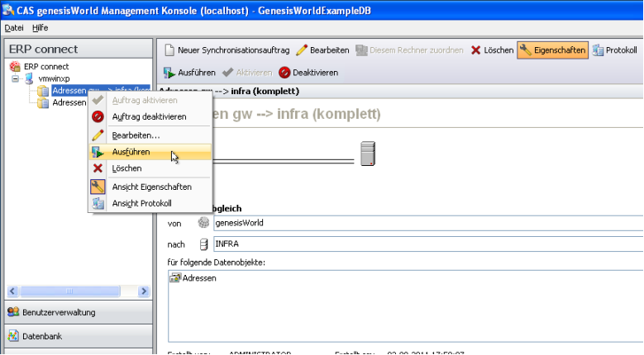Click the Neuer Synchronisationsauftrag toolbar icon
Viewport: 644px width, 355px height.
coord(169,50)
